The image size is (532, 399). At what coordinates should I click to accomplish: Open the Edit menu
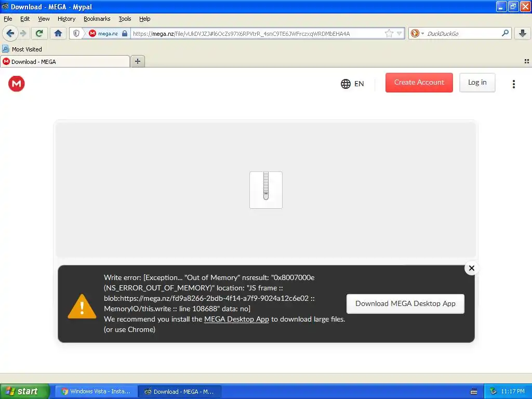pyautogui.click(x=25, y=19)
